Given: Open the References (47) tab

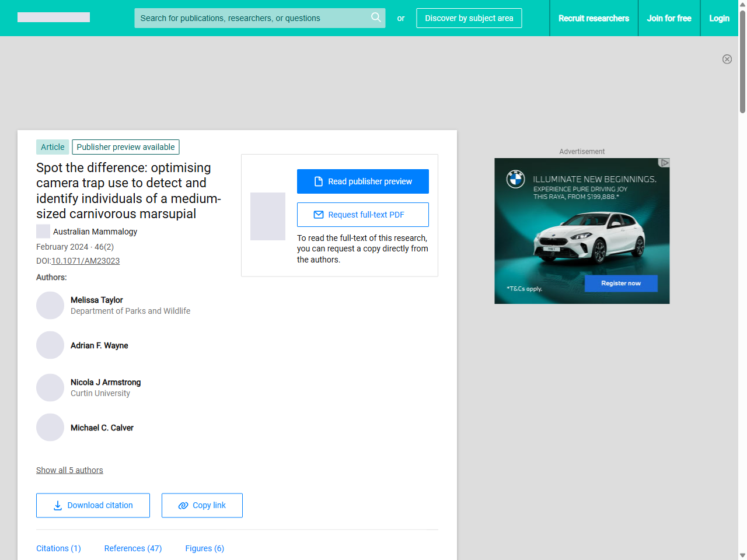Looking at the screenshot, I should [x=133, y=548].
